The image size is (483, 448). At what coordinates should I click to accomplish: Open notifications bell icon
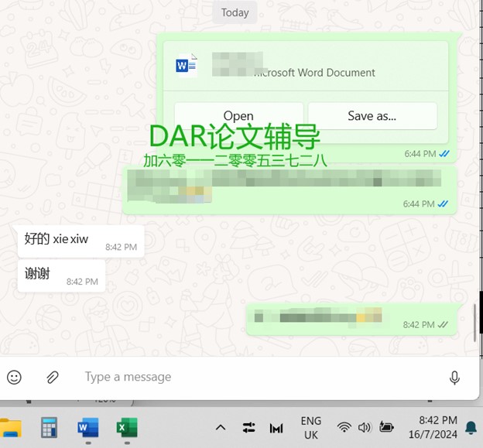click(x=471, y=428)
